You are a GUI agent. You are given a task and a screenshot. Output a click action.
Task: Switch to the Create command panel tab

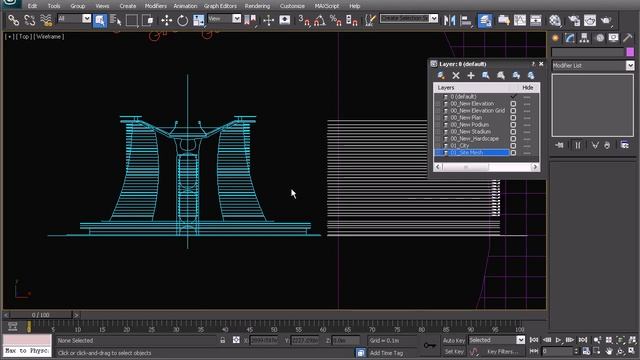555,38
